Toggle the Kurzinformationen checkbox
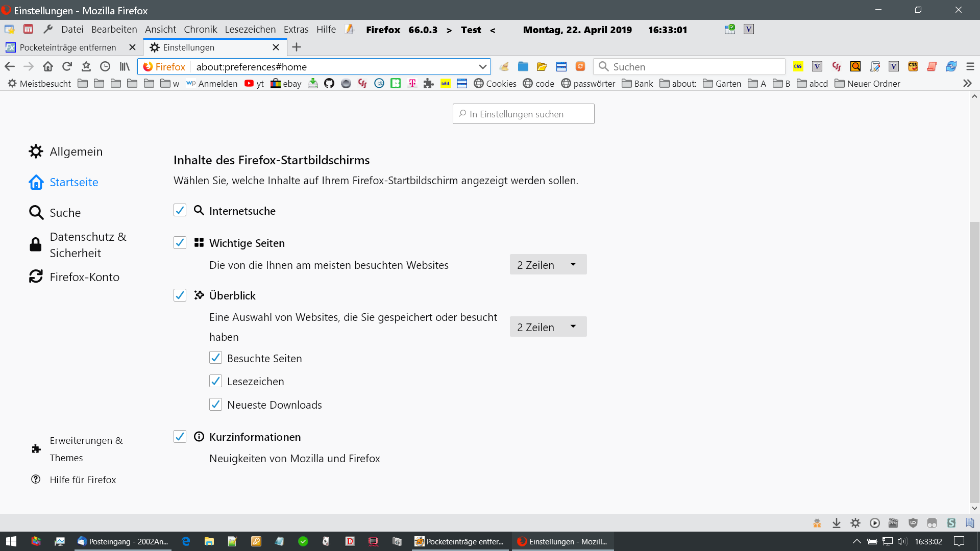Viewport: 980px width, 551px height. 180,437
